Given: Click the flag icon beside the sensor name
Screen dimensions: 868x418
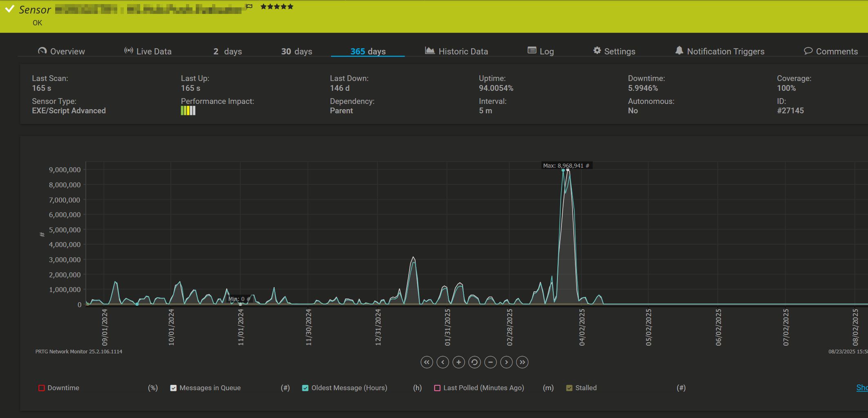Looking at the screenshot, I should (x=250, y=6).
